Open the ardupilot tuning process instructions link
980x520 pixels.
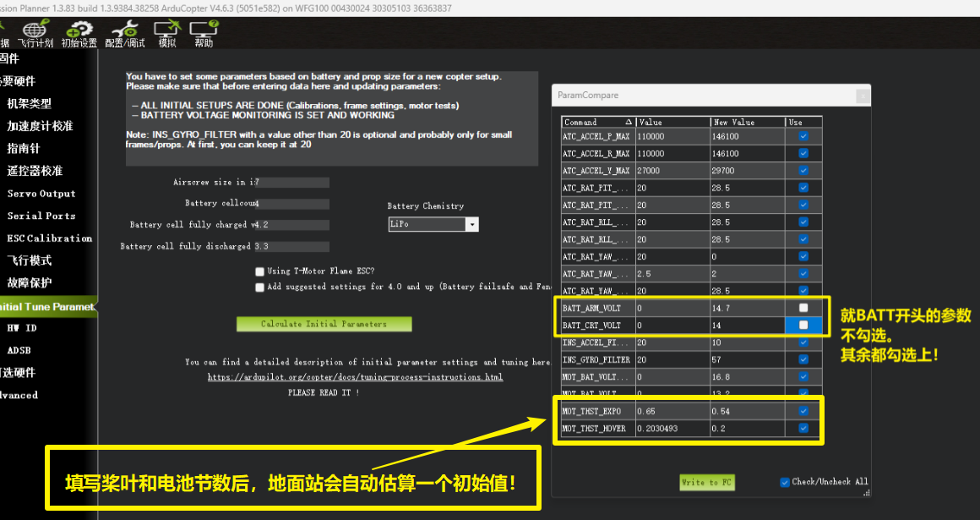355,377
